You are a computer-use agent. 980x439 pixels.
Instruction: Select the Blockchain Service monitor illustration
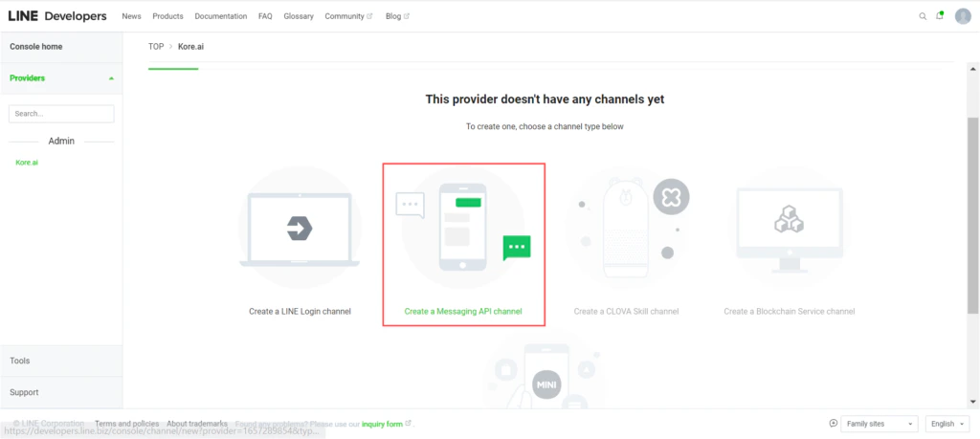coord(790,230)
